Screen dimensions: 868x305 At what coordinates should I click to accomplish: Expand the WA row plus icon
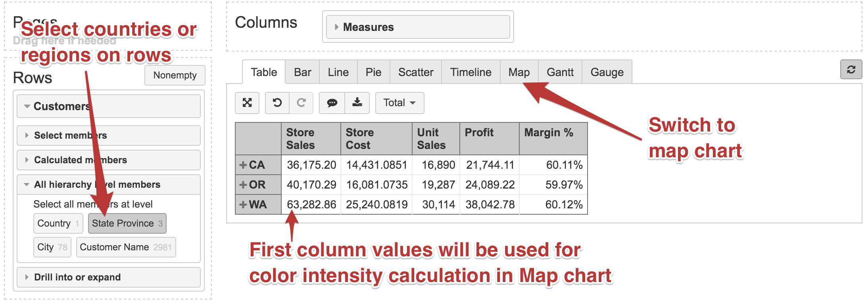[x=243, y=205]
